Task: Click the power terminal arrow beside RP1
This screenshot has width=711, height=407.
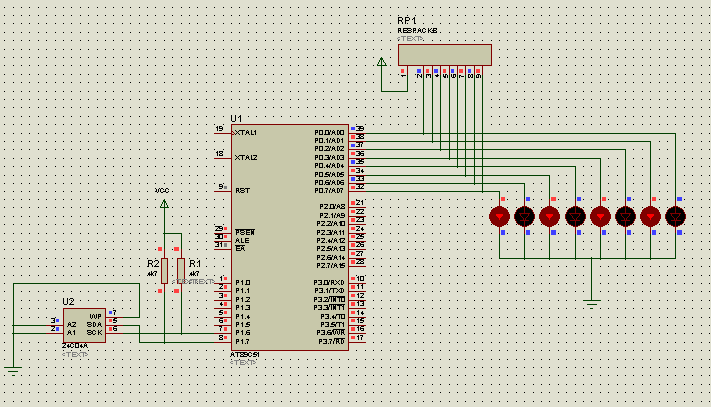Action: coord(382,62)
